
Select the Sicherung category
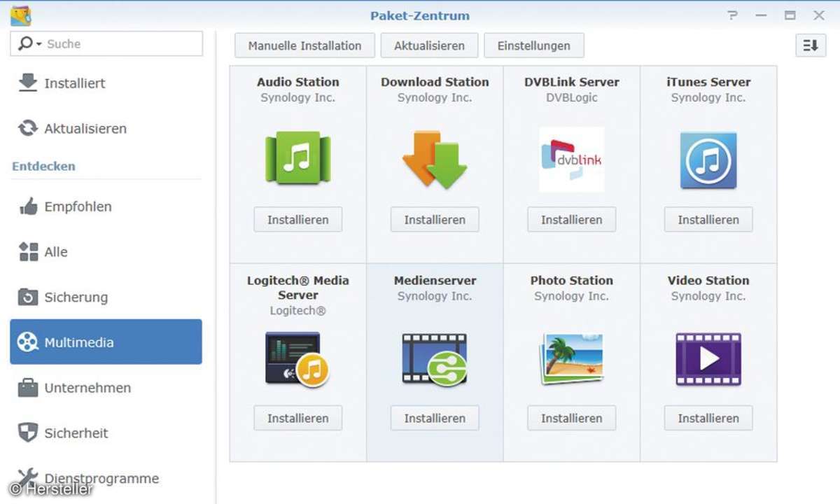point(106,297)
